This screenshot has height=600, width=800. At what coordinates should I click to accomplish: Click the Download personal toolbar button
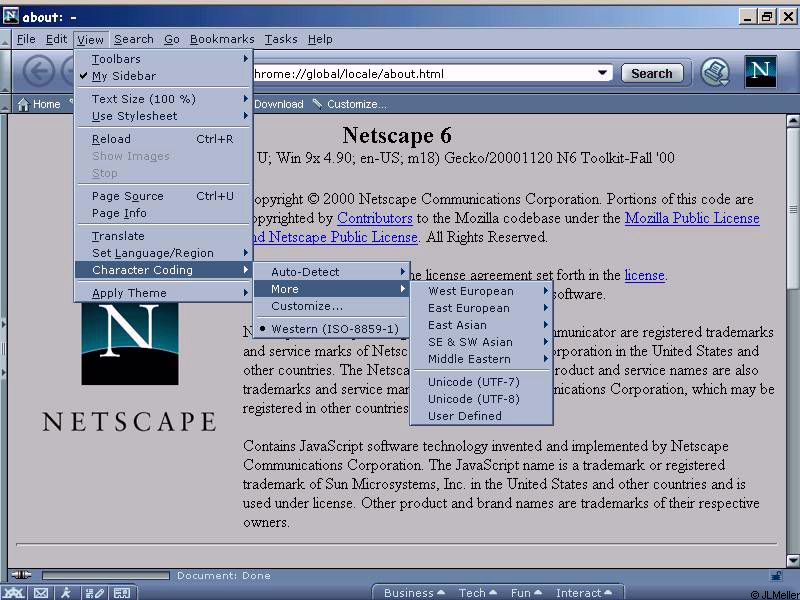(279, 104)
